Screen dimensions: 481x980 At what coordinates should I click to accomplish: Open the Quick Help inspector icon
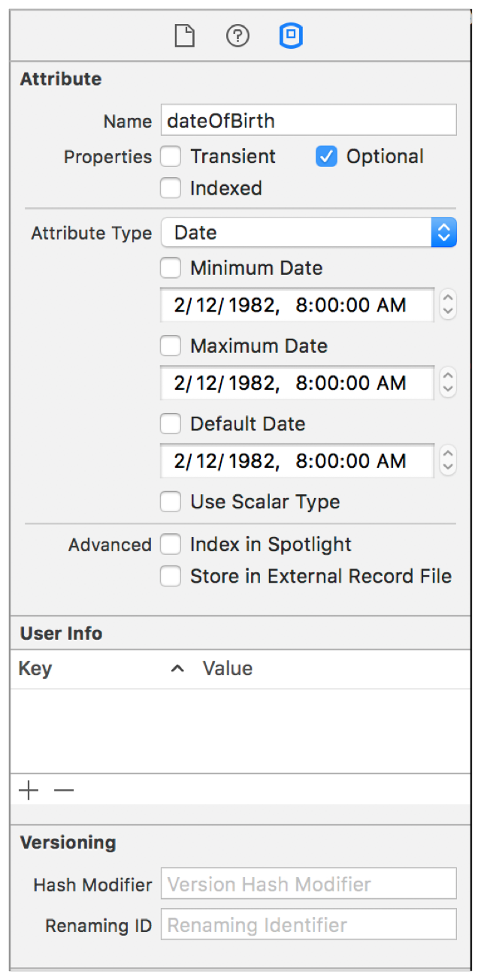[x=237, y=36]
